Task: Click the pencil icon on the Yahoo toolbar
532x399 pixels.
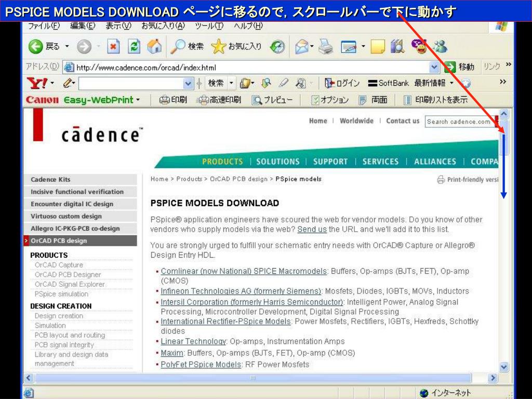Action: (69, 83)
